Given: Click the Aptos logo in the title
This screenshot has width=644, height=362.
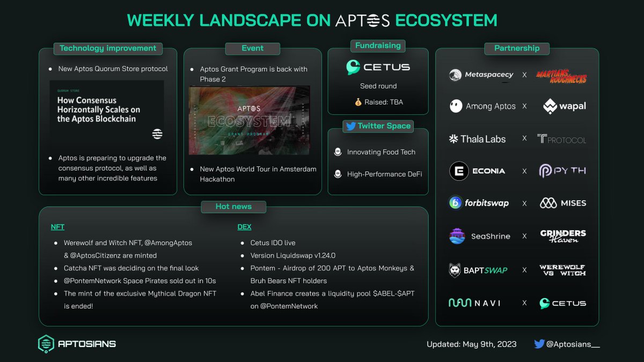Looking at the screenshot, I should pos(362,21).
